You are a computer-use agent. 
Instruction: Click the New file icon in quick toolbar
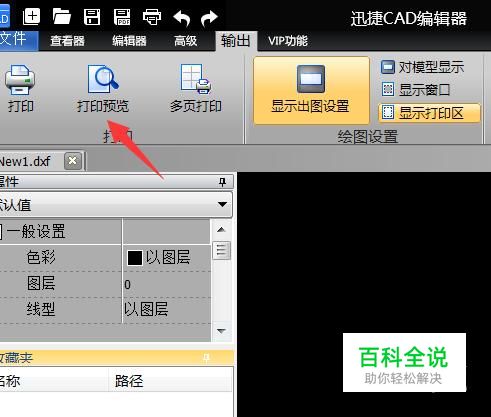click(x=31, y=16)
